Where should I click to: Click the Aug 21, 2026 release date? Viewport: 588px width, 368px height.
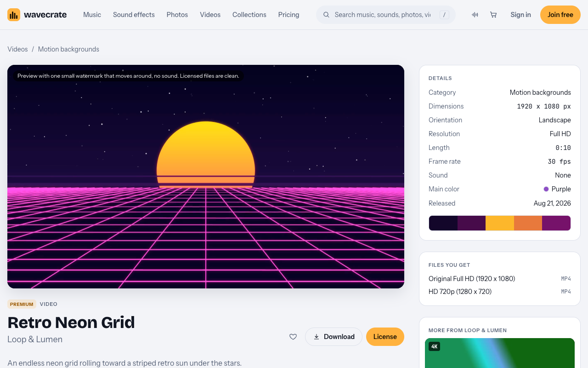(552, 203)
